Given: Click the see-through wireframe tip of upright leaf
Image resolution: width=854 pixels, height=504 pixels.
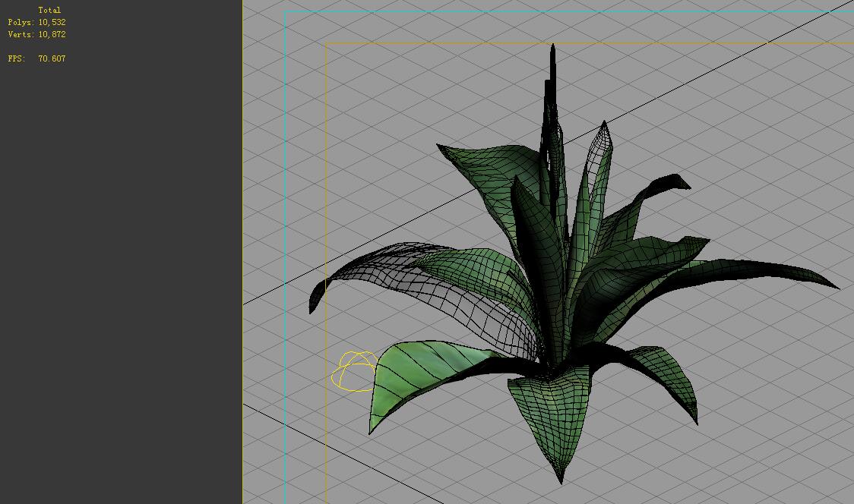Looking at the screenshot, I should click(x=603, y=144).
